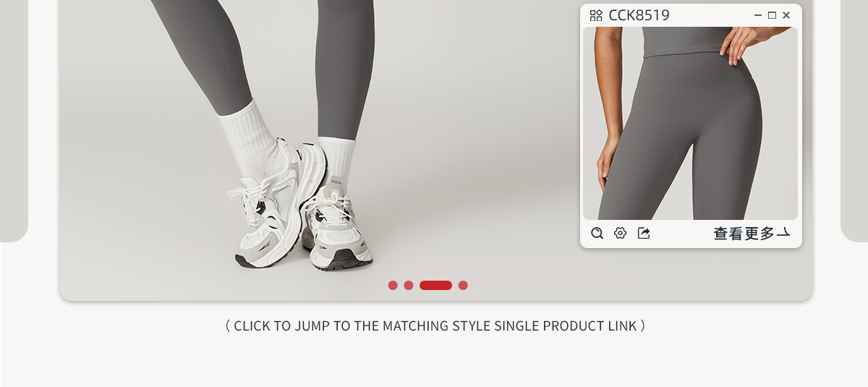Open the gear settings icon in product card
Viewport: 868px width, 387px height.
coord(620,233)
